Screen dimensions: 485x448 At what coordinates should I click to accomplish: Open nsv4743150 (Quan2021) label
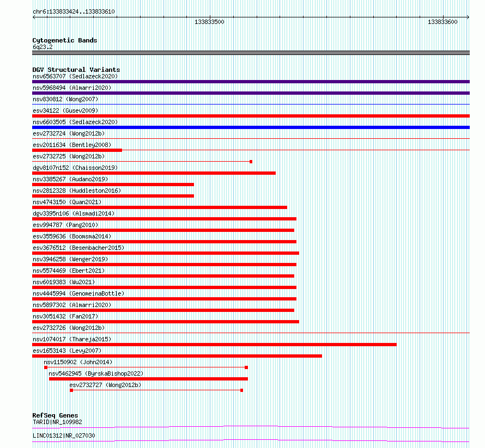click(x=67, y=202)
